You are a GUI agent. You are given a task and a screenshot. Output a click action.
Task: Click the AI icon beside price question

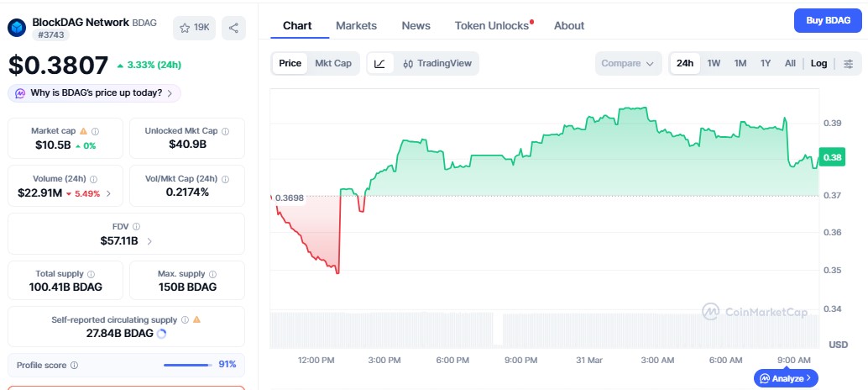tap(20, 93)
